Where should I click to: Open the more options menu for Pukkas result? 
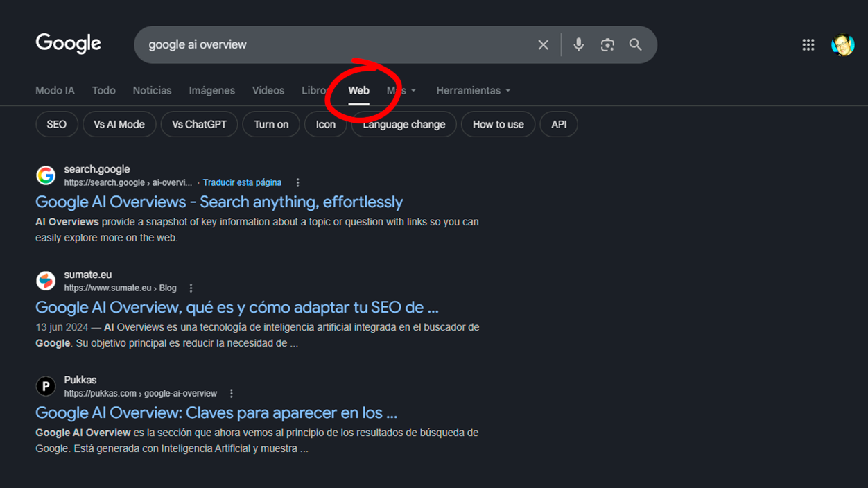tap(232, 394)
